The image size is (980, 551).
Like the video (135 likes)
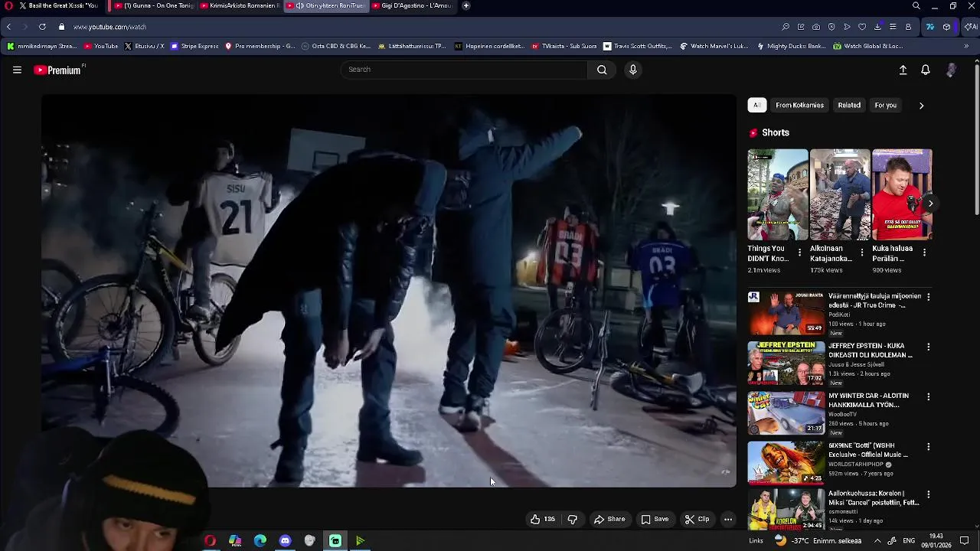[542, 519]
